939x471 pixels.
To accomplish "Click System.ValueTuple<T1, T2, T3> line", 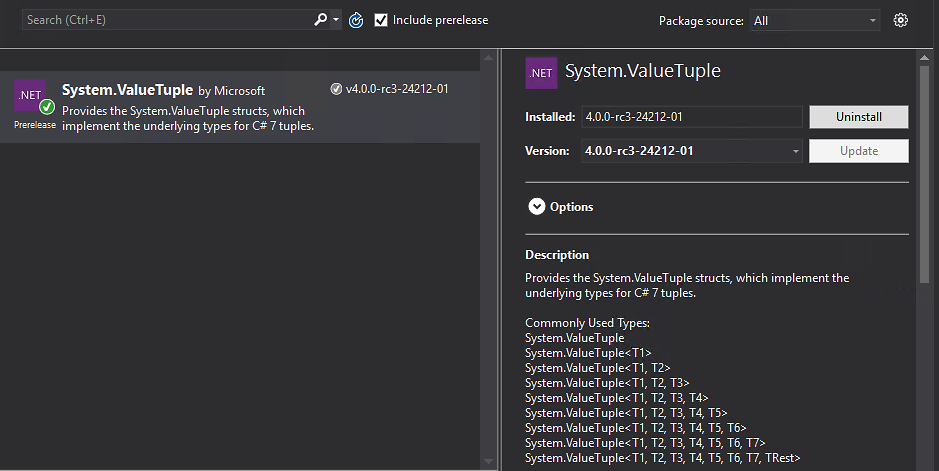I will [x=607, y=382].
